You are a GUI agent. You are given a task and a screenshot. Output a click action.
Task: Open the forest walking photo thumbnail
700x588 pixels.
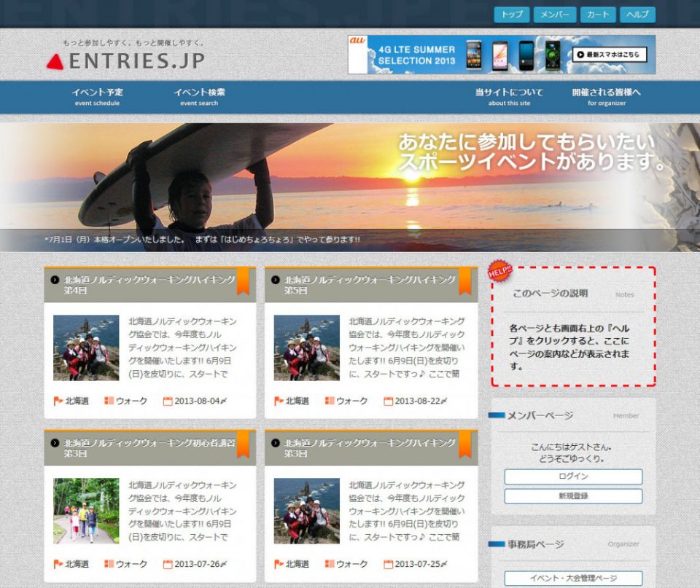coord(86,511)
